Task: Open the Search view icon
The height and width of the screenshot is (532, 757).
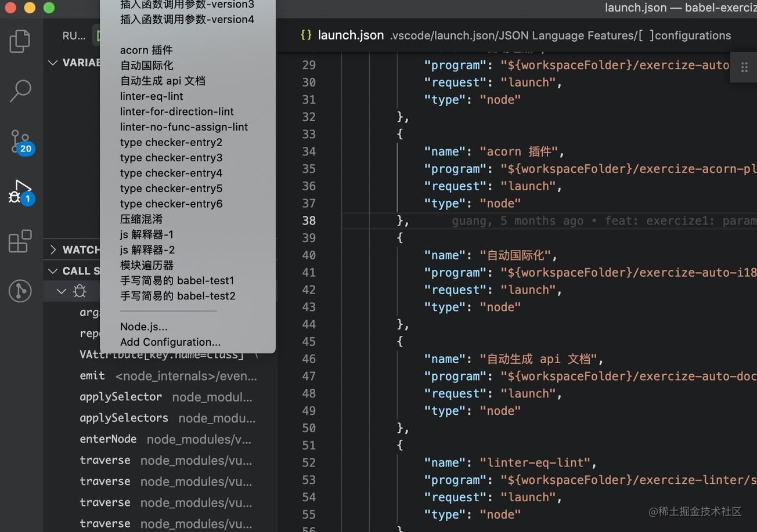Action: pos(20,91)
